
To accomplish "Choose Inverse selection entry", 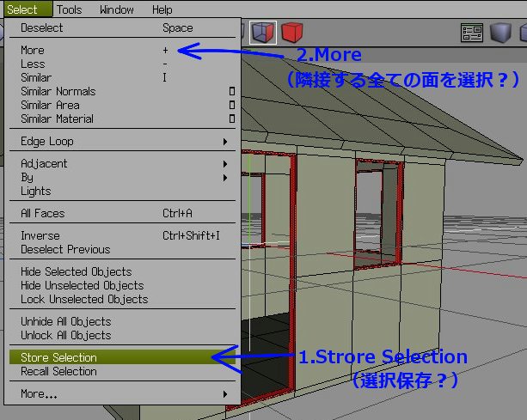I will [122, 235].
